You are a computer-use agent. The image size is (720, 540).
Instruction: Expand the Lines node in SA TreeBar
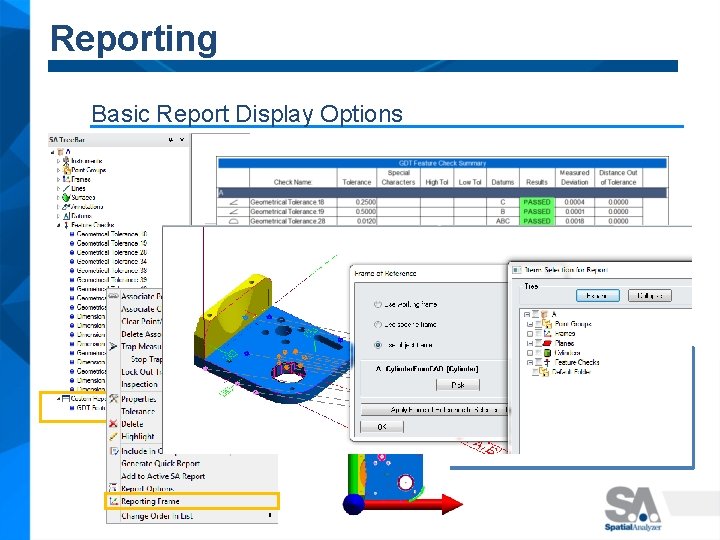(x=58, y=188)
